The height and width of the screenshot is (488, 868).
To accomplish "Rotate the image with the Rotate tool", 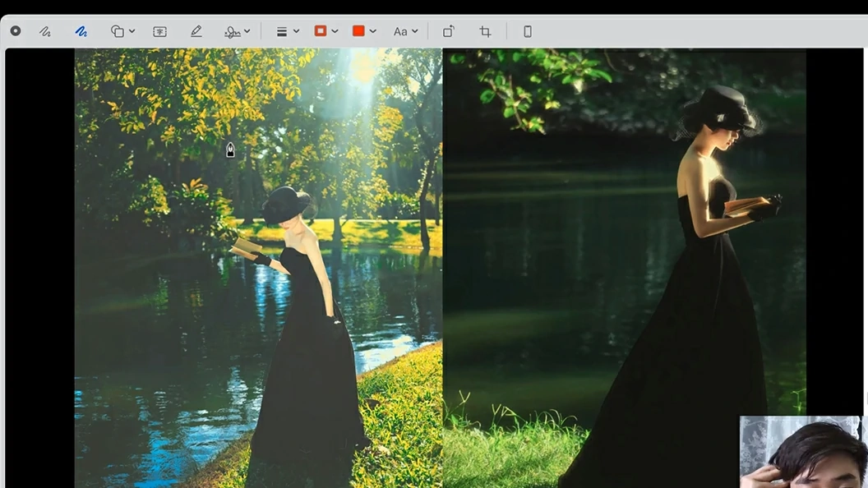I will coord(449,31).
